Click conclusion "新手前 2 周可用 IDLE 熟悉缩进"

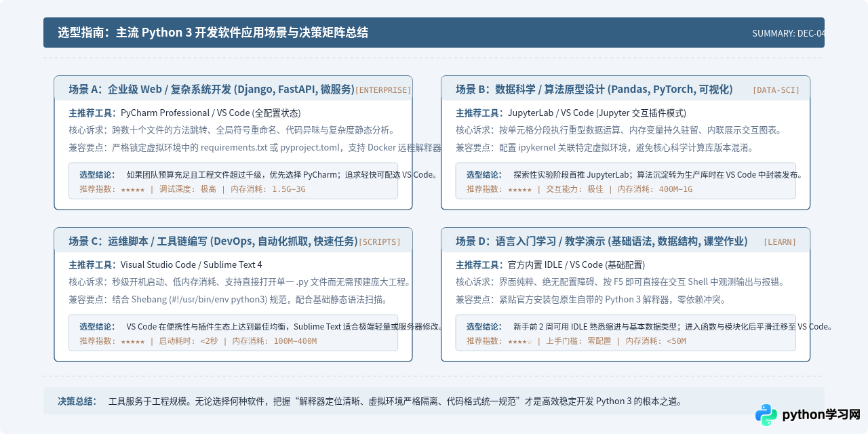pos(649,326)
